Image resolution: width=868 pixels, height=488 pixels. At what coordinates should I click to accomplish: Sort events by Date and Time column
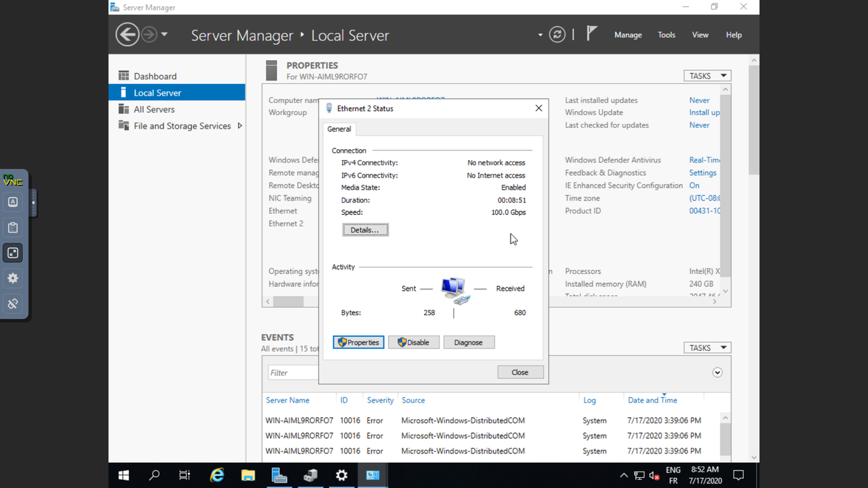(652, 401)
